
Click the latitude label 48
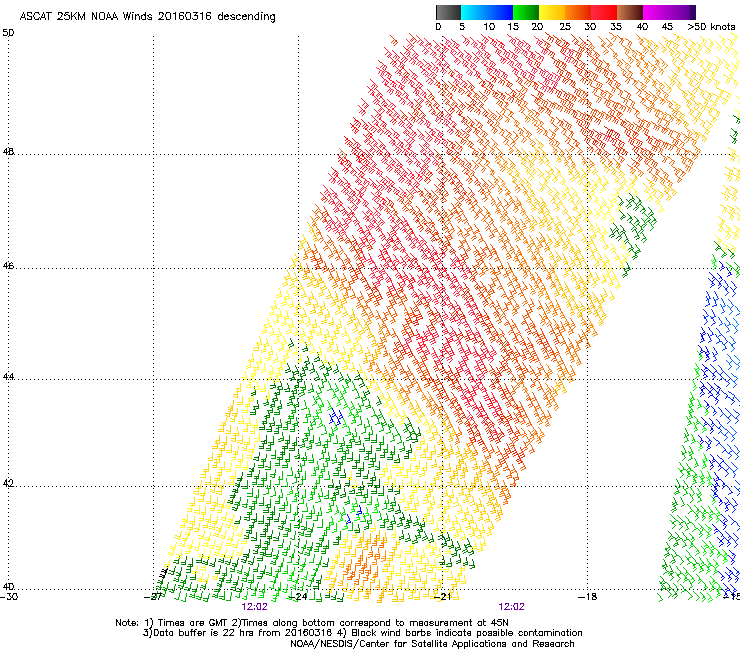click(x=8, y=152)
